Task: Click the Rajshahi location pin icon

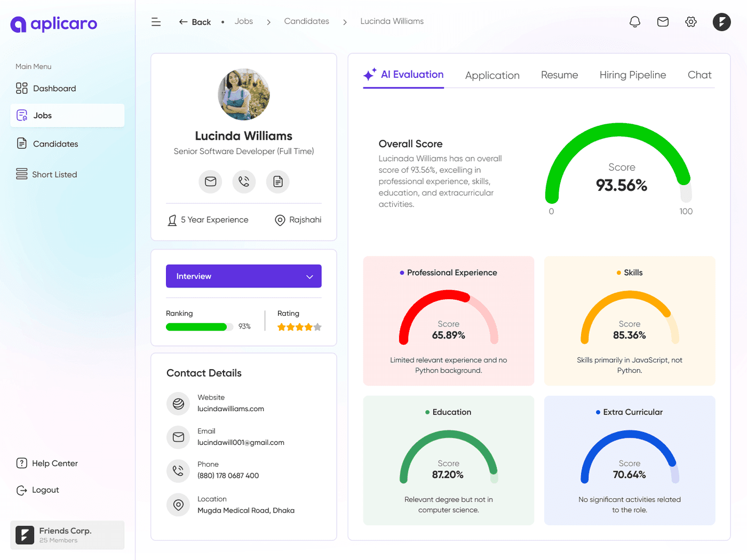Action: point(280,220)
